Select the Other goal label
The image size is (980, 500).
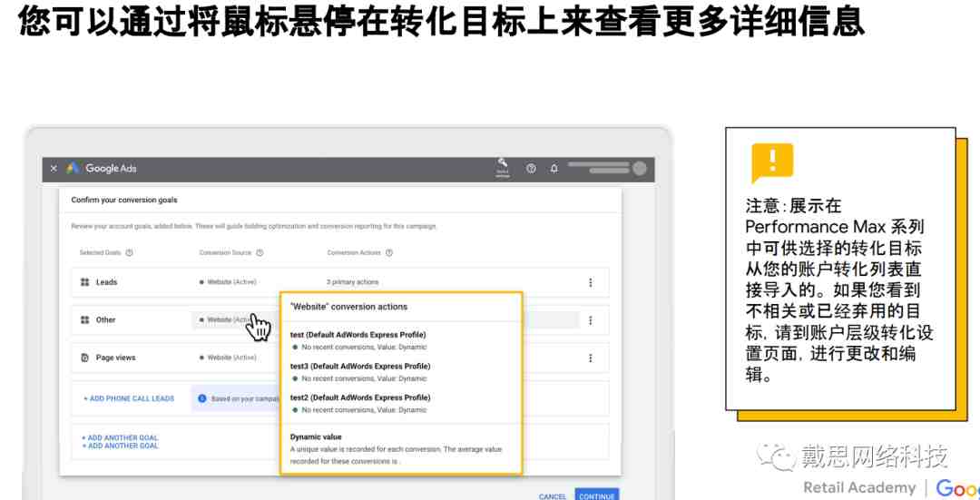tap(105, 320)
